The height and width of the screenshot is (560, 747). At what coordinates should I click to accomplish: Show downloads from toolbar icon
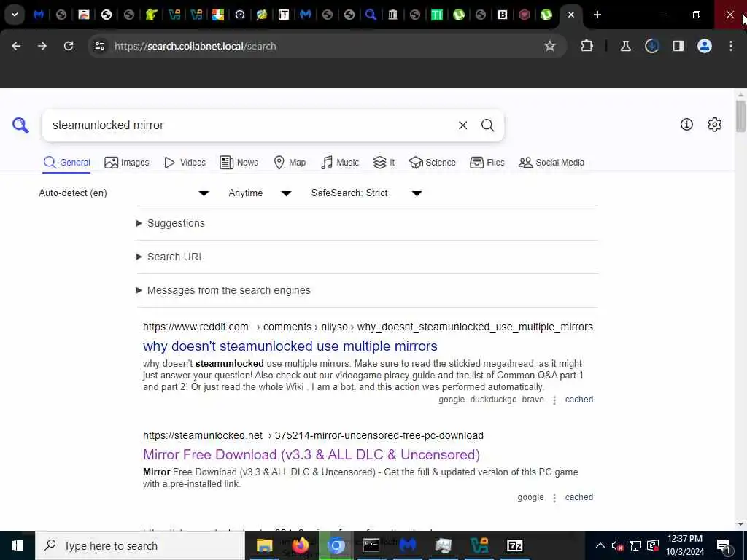pos(651,46)
